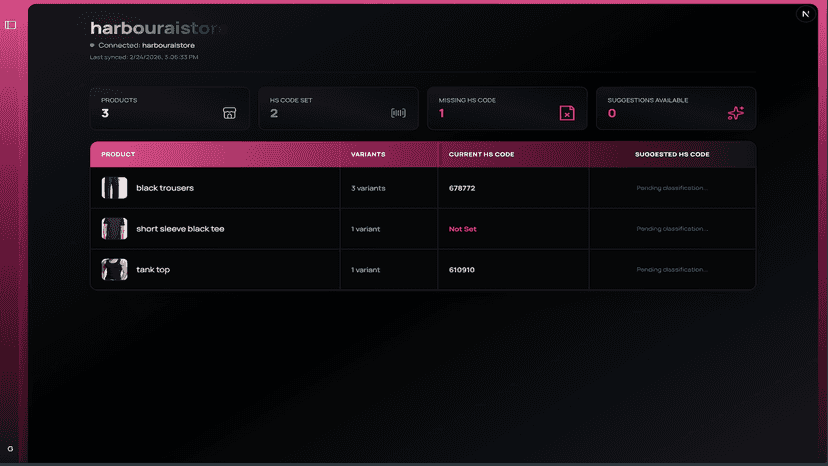The width and height of the screenshot is (828, 466).
Task: Click 1 variant in short sleeve black tee row
Action: tap(365, 229)
